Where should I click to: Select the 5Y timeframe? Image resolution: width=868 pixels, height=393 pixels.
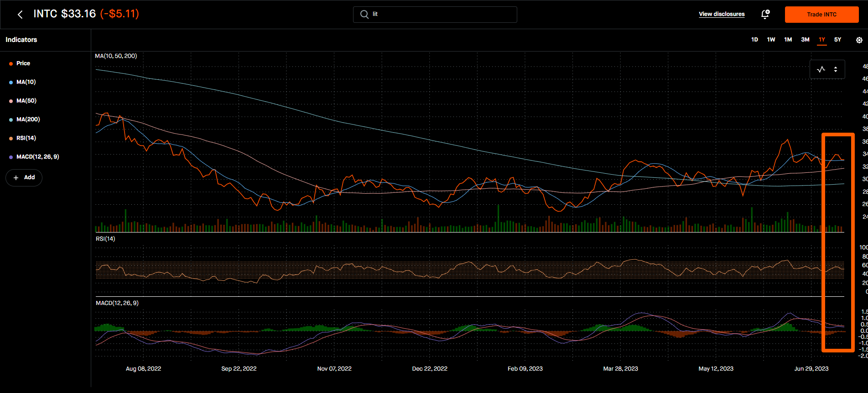[837, 40]
